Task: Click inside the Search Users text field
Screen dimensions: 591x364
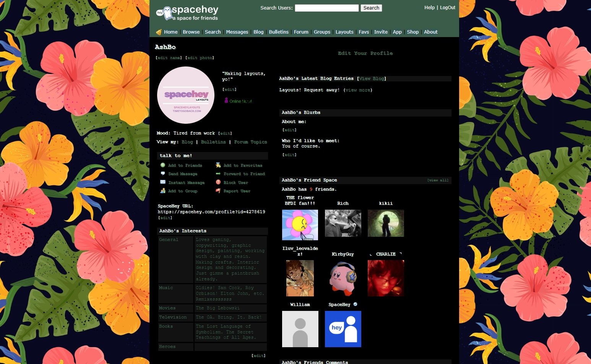Action: point(326,8)
